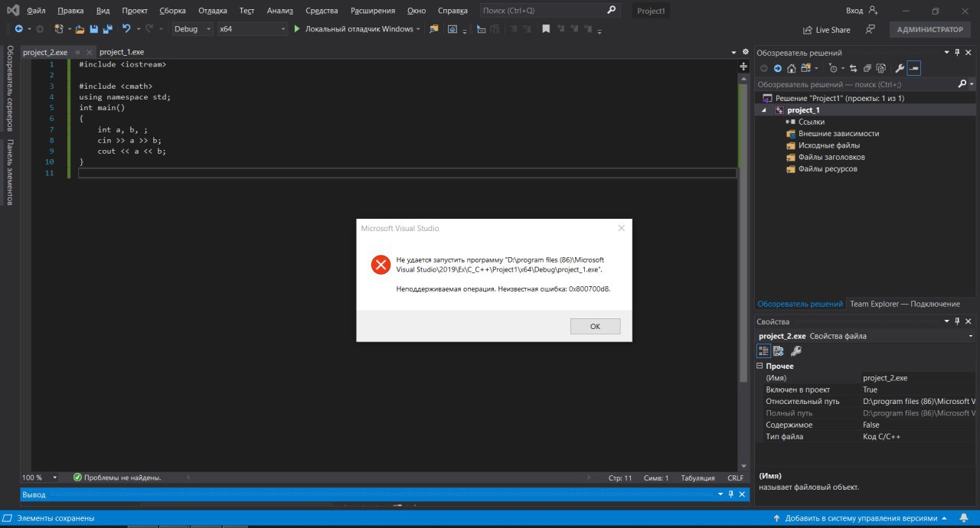Image resolution: width=980 pixels, height=528 pixels.
Task: Select Alphabetical sort in Properties panel
Action: (x=779, y=351)
